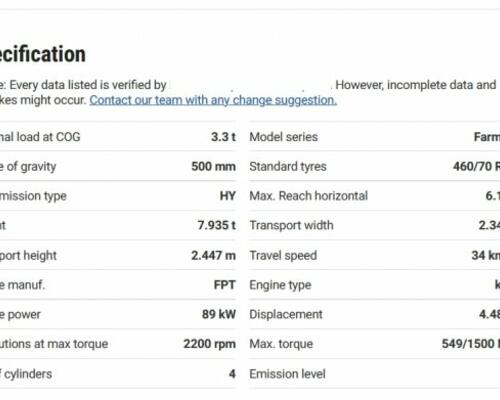Select the Specification heading text
Screen dimensions: 500x400
point(43,54)
